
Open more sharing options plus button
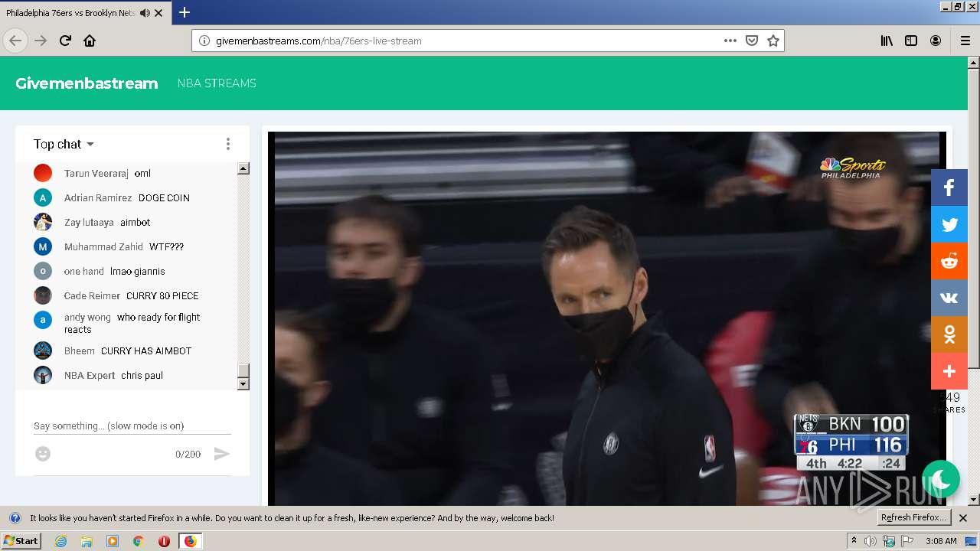[949, 371]
